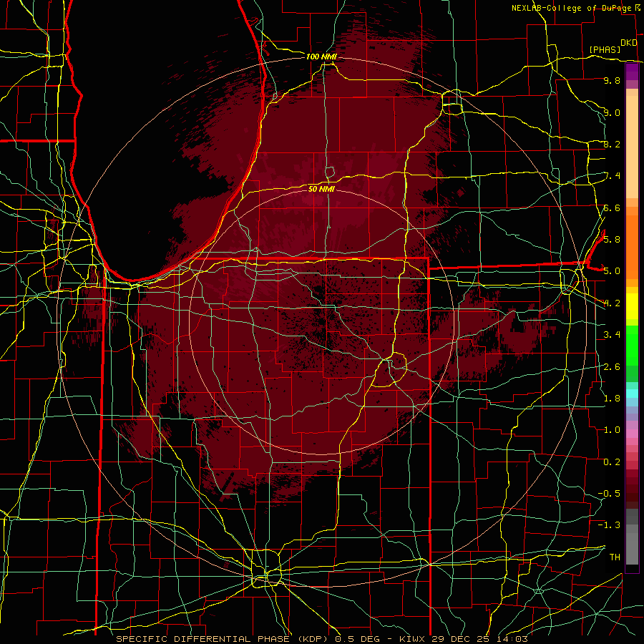The image size is (644, 644).
Task: Select the 100 NMI range ring label
Action: [321, 57]
